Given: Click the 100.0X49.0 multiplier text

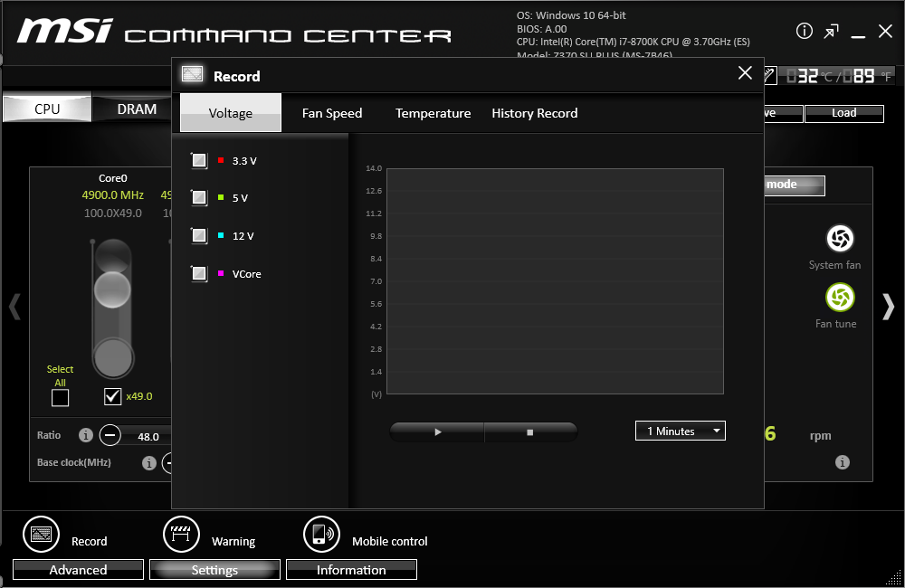Looking at the screenshot, I should point(112,213).
